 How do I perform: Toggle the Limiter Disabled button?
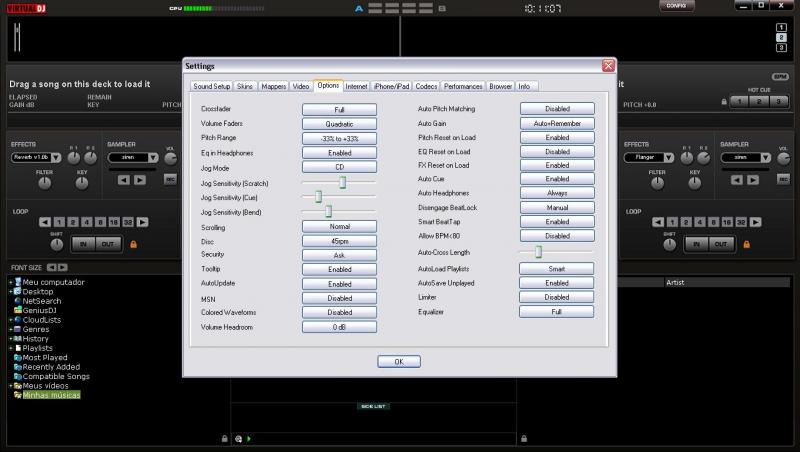(x=557, y=297)
